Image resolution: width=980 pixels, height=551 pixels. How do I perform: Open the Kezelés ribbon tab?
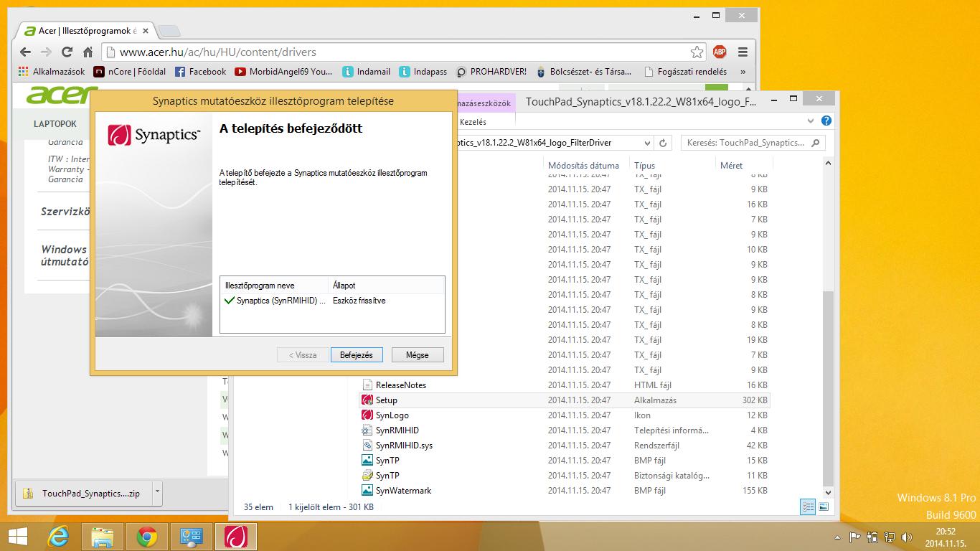[x=473, y=122]
